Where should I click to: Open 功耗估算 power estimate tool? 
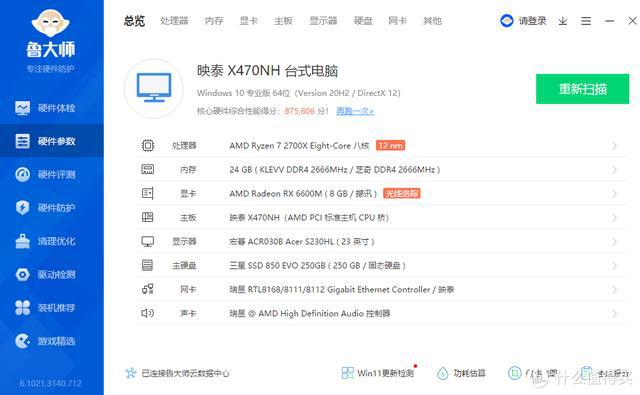coord(462,373)
